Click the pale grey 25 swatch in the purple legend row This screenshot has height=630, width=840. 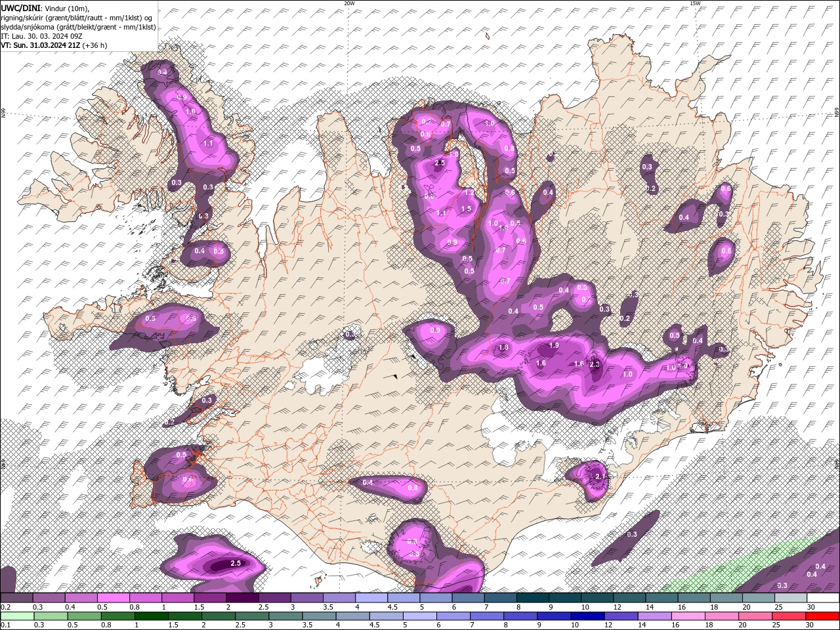(x=791, y=598)
